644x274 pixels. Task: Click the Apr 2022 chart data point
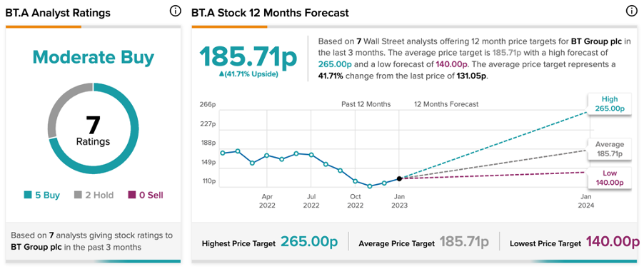pyautogui.click(x=266, y=156)
